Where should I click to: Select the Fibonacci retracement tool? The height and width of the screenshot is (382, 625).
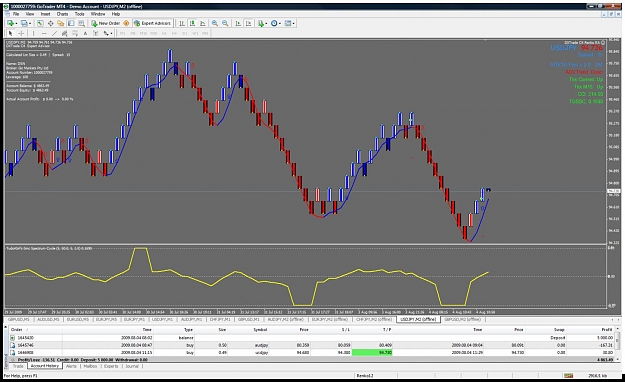[x=75, y=33]
